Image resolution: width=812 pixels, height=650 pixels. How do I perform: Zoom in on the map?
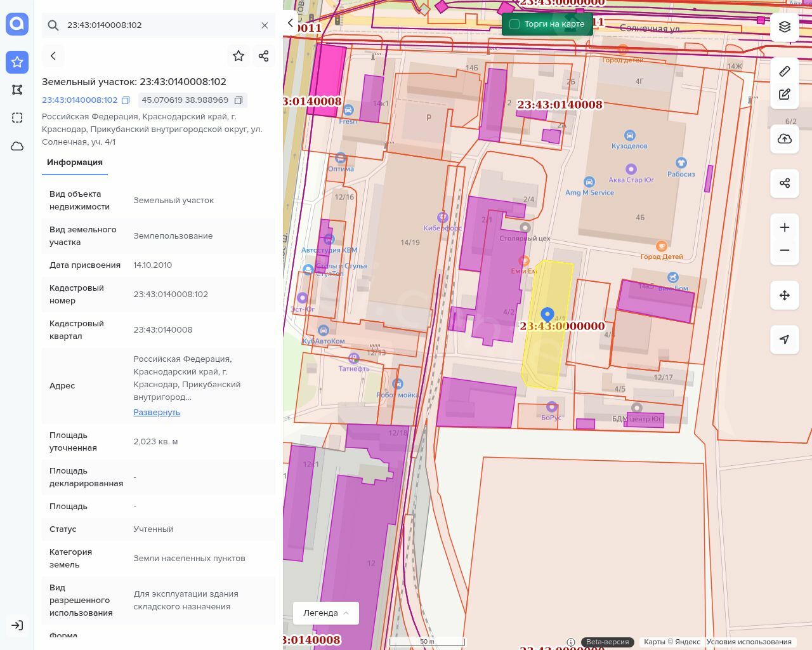[x=785, y=227]
